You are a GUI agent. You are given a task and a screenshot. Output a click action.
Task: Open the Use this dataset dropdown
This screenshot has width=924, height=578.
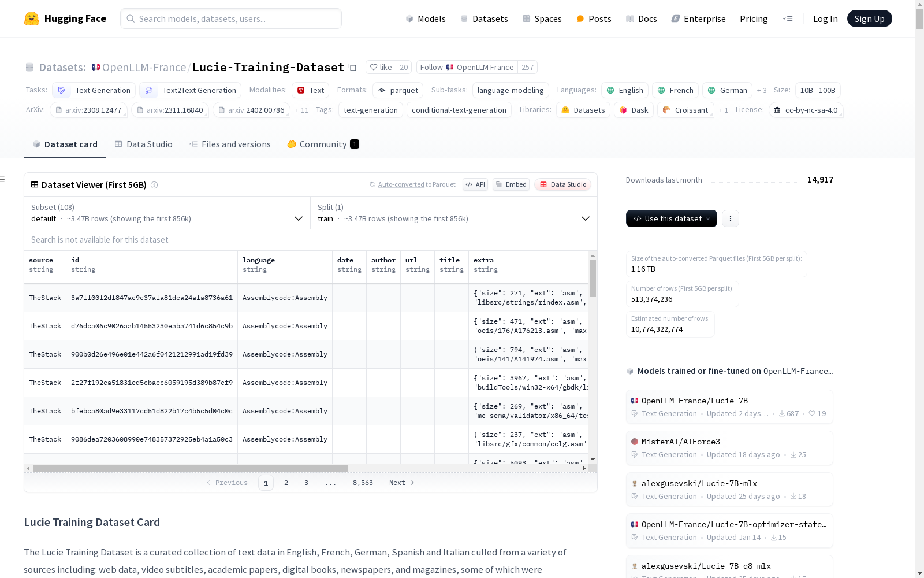click(x=672, y=218)
